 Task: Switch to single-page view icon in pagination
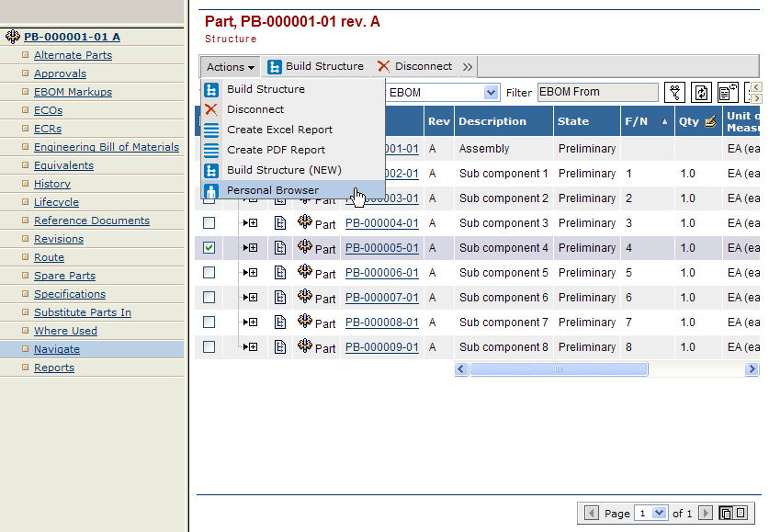click(x=741, y=514)
